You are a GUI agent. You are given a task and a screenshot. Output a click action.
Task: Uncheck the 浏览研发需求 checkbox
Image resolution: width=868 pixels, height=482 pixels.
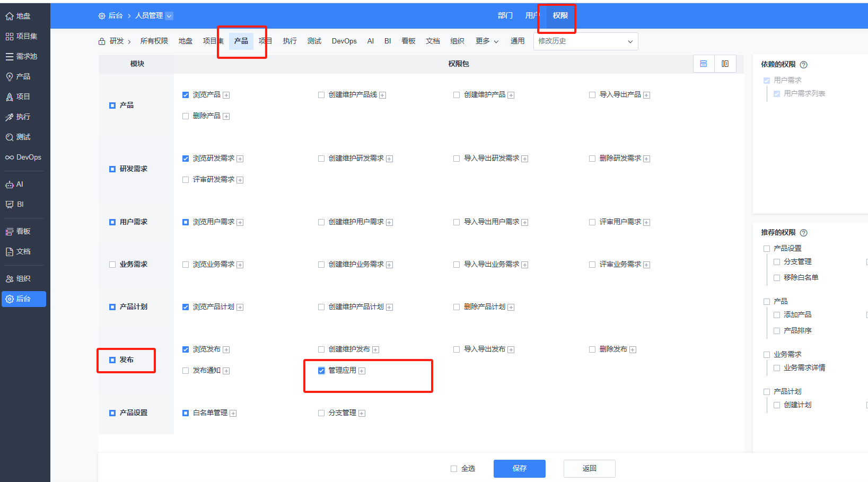(186, 159)
